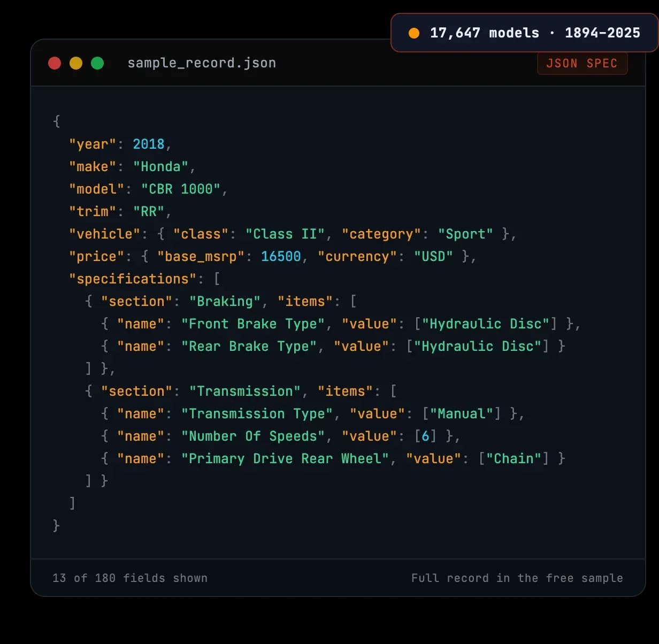
Task: Select the "Class II" class value
Action: (285, 234)
